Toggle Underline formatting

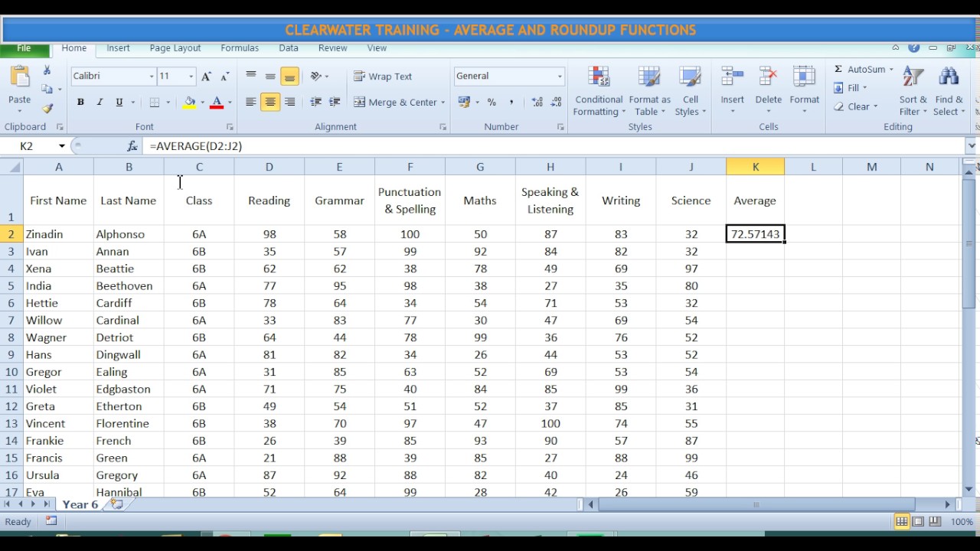coord(119,103)
